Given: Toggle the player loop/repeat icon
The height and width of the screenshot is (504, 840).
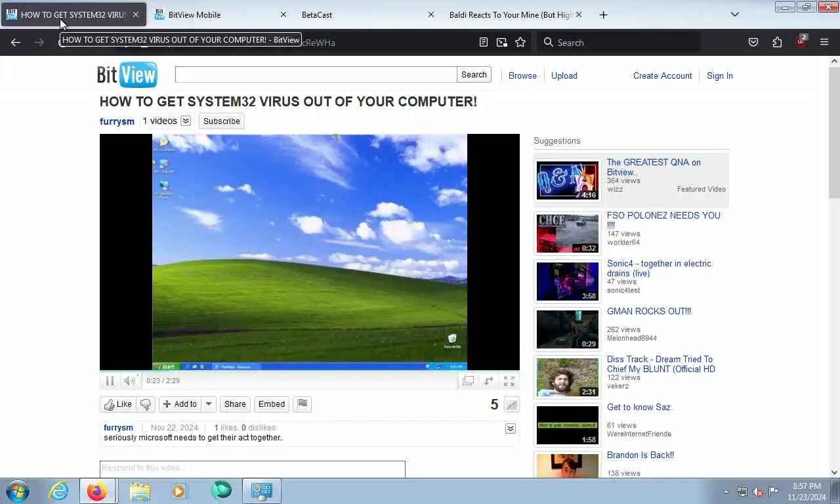Looking at the screenshot, I should tap(488, 381).
